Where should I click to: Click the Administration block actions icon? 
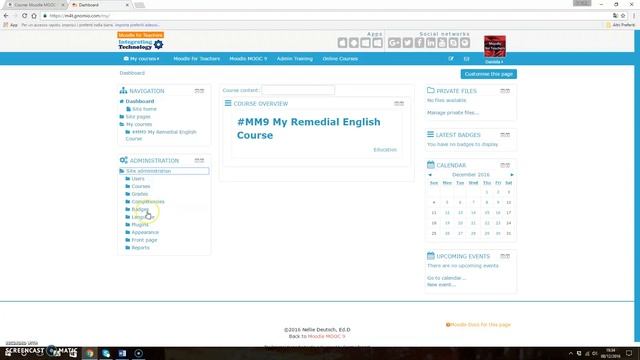(x=199, y=160)
